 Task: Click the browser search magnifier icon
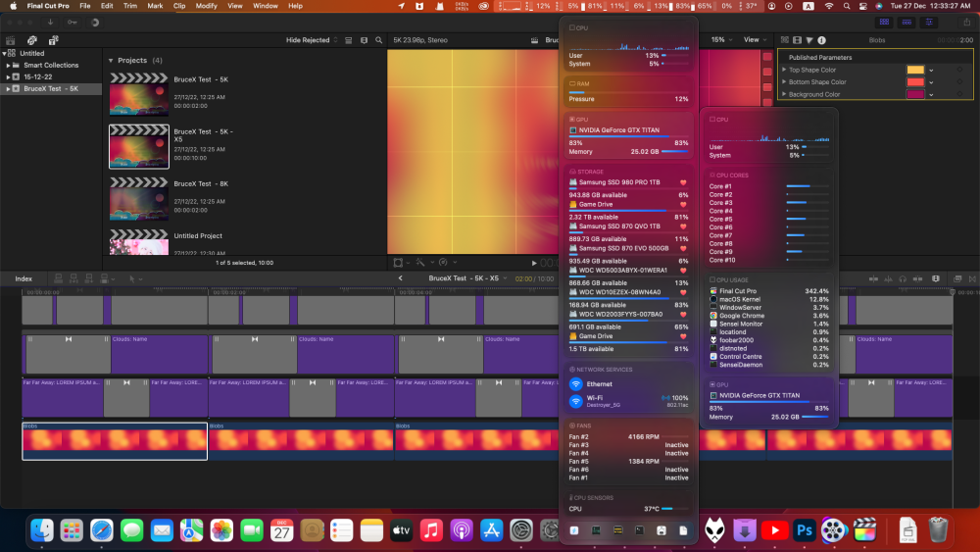click(x=378, y=40)
